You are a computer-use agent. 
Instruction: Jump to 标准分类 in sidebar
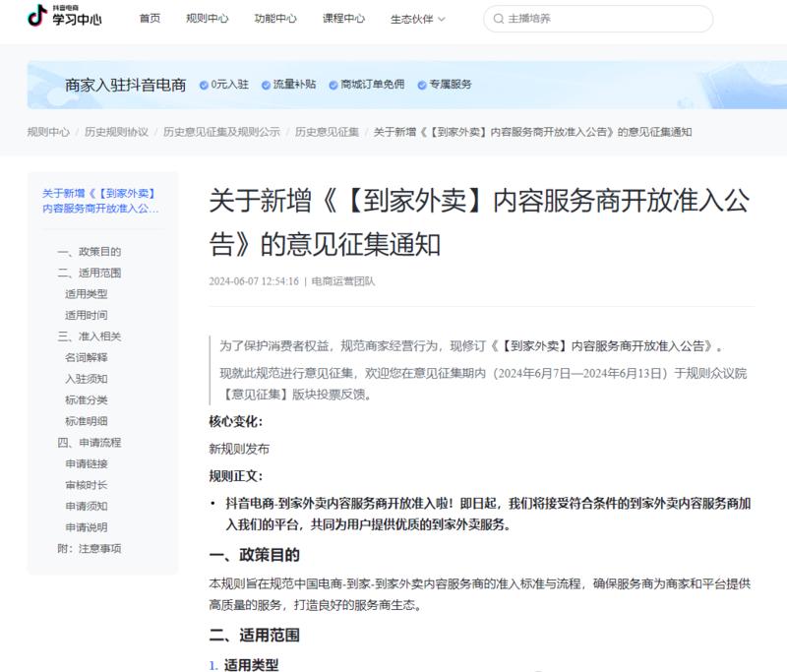(87, 400)
